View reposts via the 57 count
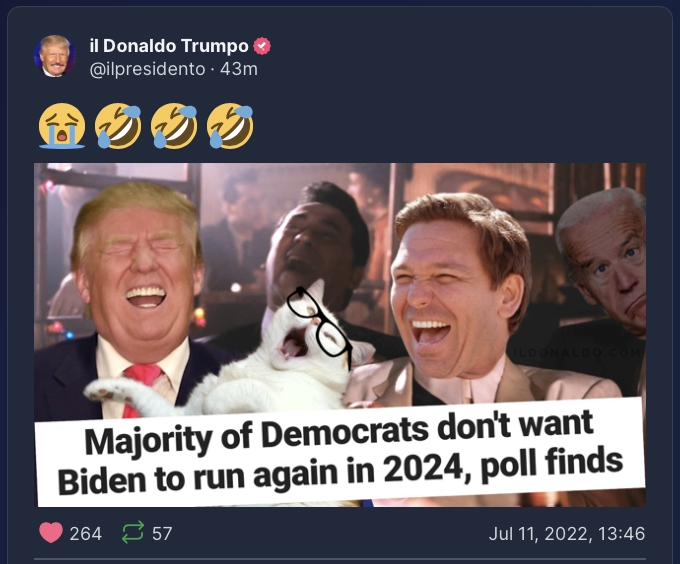 162,534
